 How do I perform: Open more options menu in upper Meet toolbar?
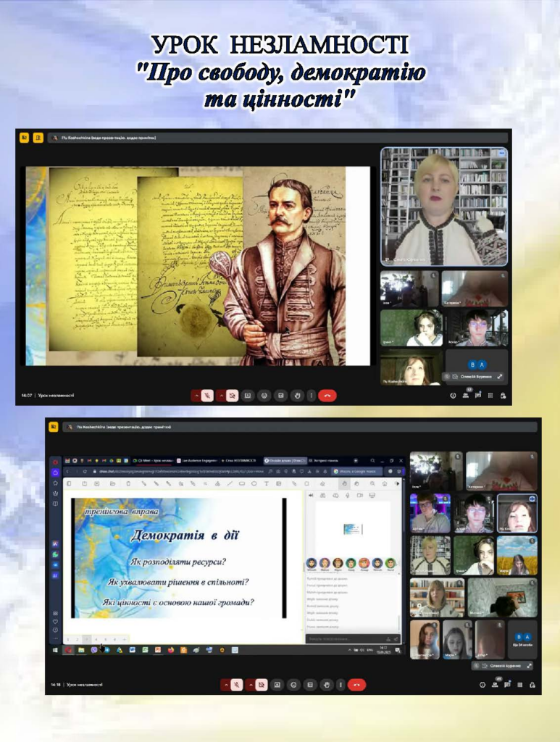coord(311,396)
